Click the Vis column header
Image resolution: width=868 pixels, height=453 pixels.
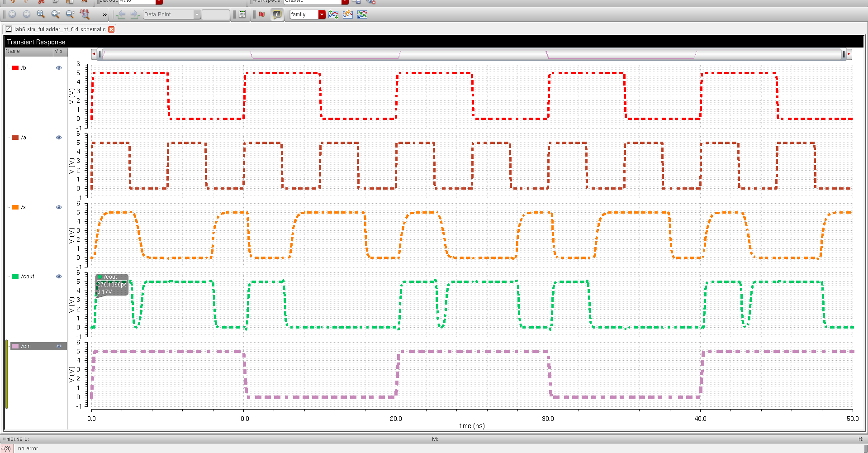[60, 52]
